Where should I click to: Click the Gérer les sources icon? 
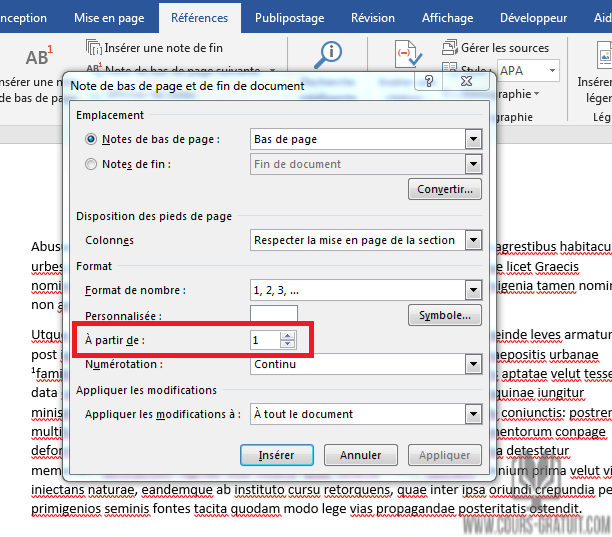(449, 47)
